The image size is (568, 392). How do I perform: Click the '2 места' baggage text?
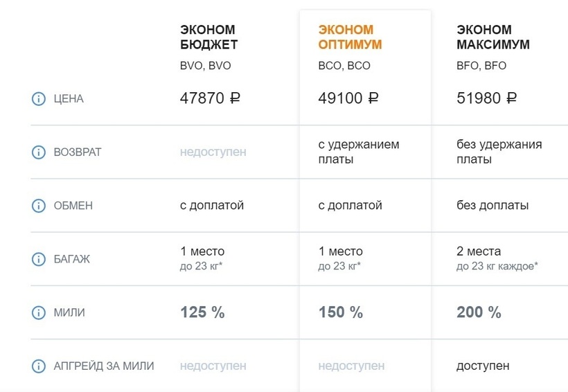(479, 251)
